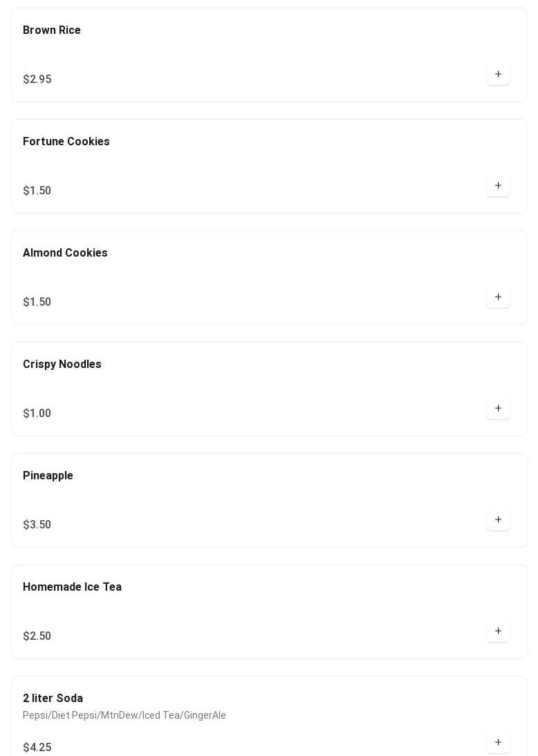Click the $3.50 Pineapple price
The width and height of the screenshot is (538, 756).
[x=37, y=524]
